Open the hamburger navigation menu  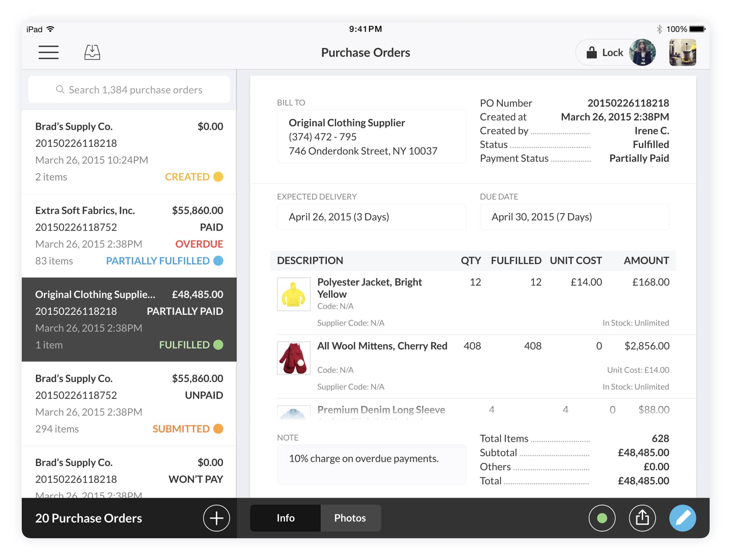[x=48, y=52]
